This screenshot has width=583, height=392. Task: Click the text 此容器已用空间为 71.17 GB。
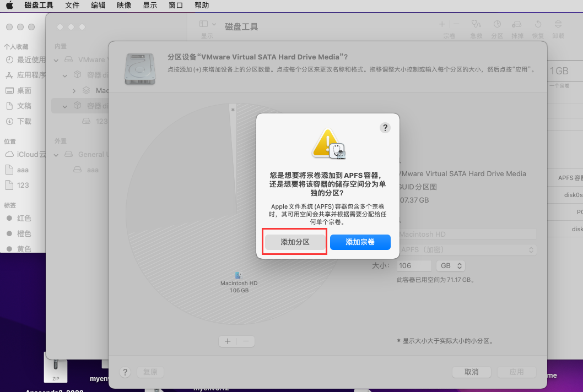[436, 280]
